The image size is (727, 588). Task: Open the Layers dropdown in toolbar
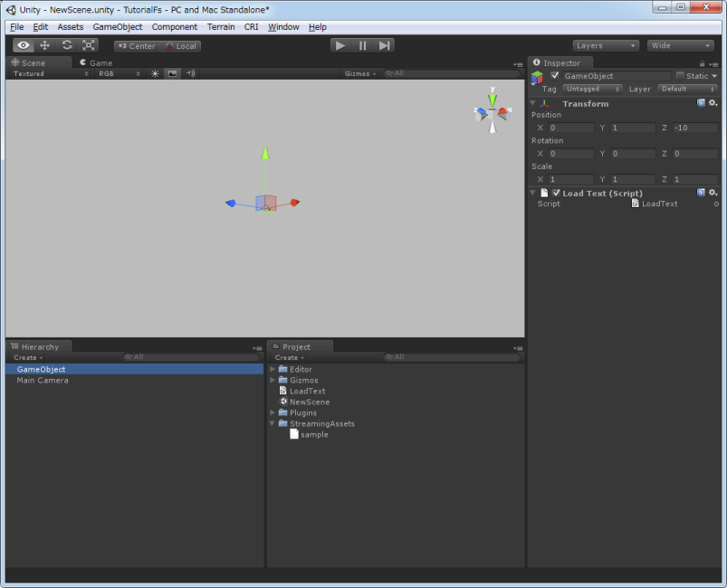(606, 45)
